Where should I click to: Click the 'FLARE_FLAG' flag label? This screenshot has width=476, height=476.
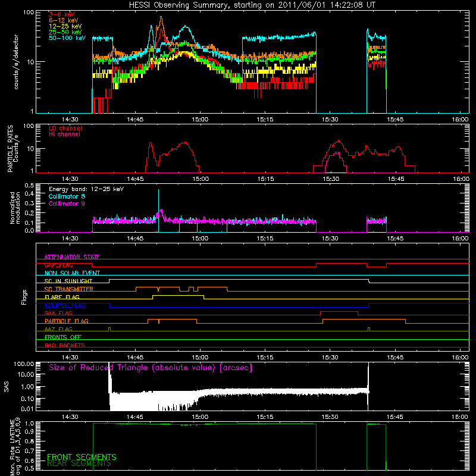(62, 297)
